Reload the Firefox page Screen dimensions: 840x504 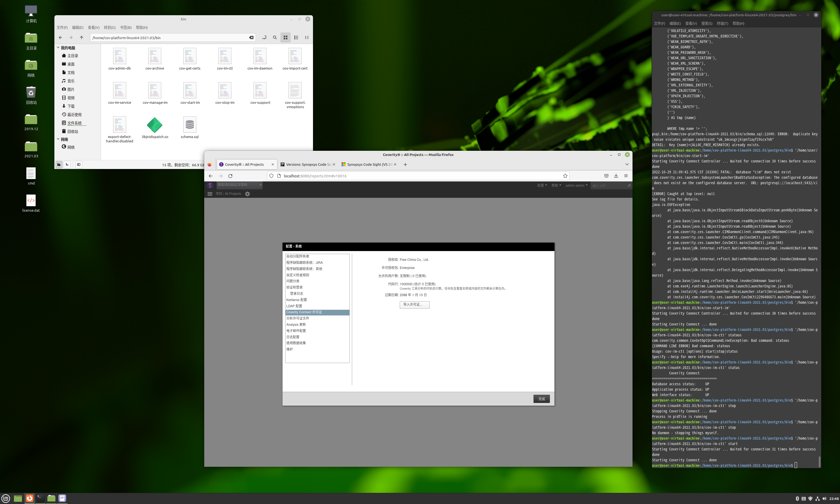230,176
